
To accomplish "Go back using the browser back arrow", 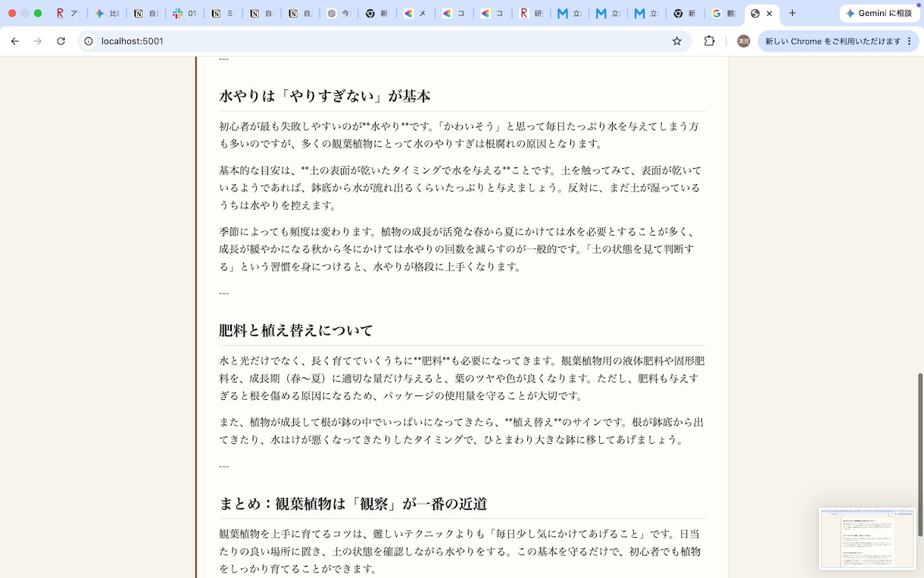I will pos(14,41).
